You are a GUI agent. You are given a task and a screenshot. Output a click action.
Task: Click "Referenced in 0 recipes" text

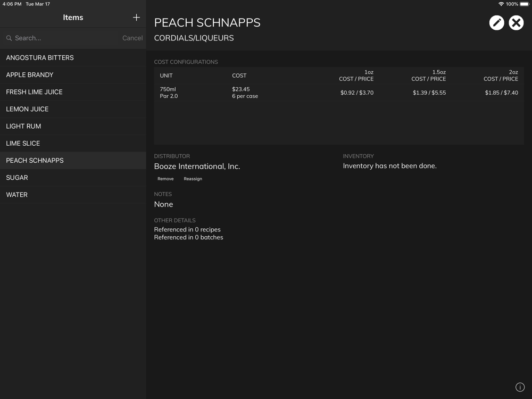pos(187,229)
